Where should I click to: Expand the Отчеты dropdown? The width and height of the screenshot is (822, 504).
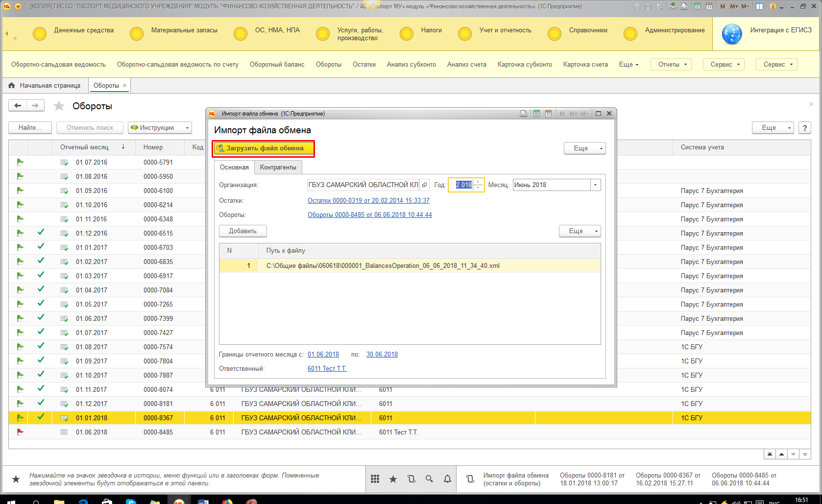tap(671, 64)
